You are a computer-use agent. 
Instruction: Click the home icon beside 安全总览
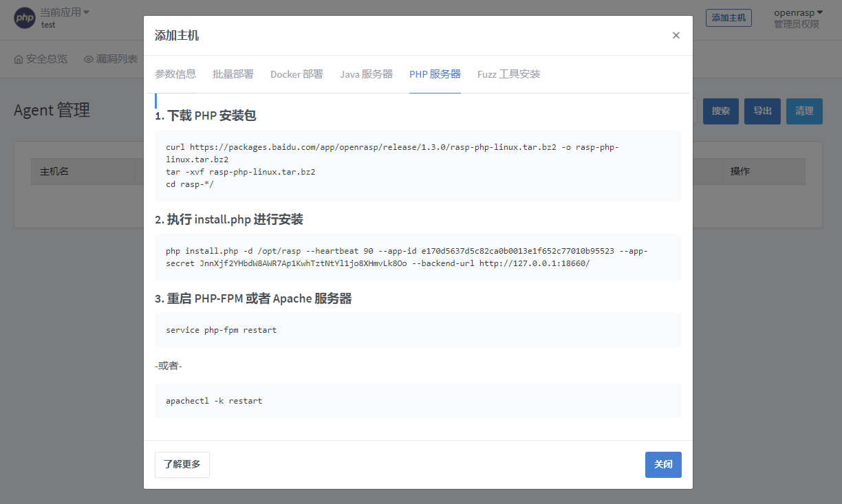tap(19, 59)
